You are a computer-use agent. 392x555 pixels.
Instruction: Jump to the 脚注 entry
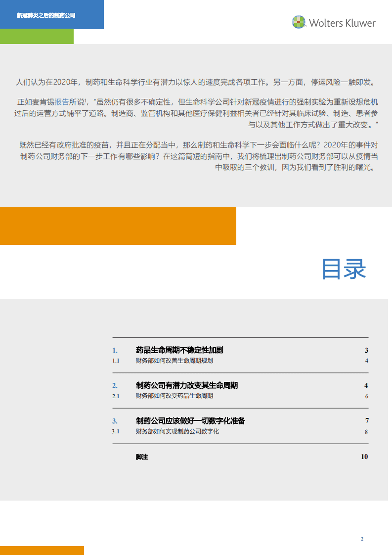point(142,457)
